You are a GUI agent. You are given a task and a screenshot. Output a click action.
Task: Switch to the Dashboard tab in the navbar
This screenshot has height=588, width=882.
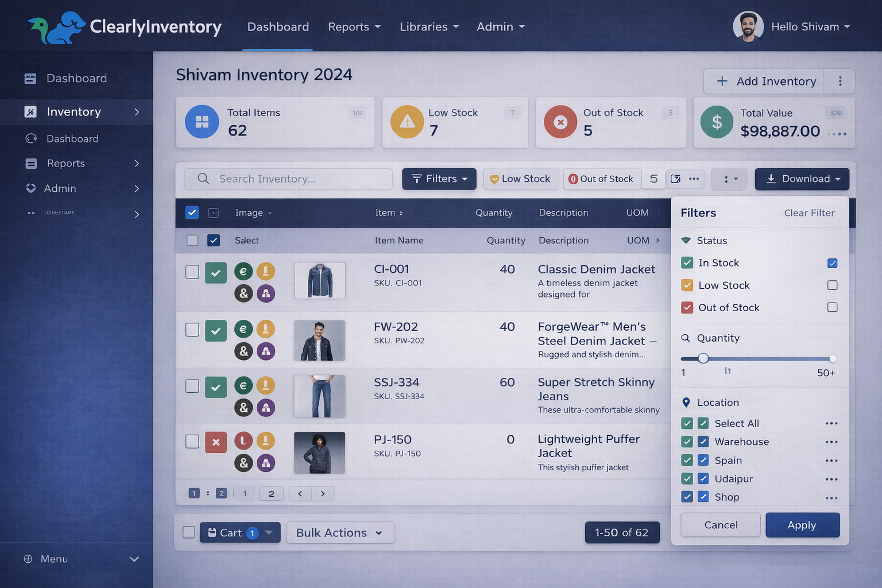point(278,26)
